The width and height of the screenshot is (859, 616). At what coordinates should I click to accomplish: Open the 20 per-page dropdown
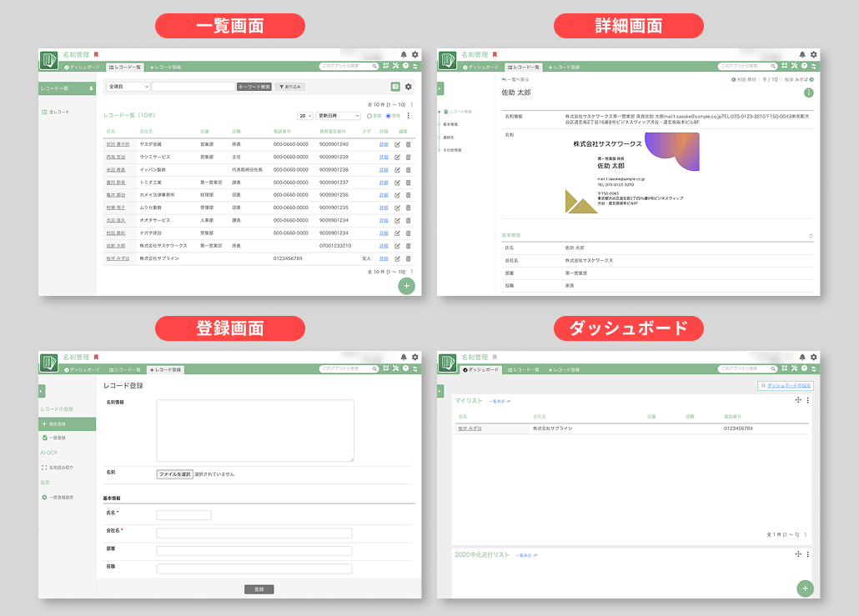point(305,116)
